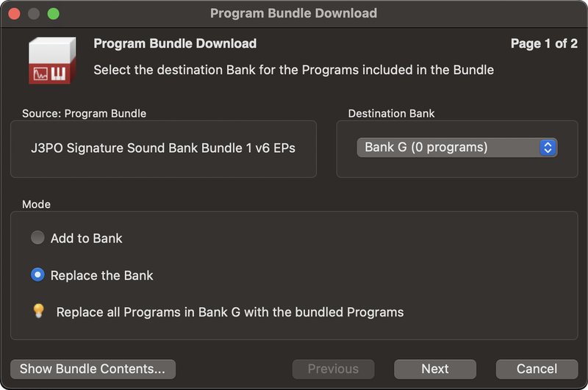The width and height of the screenshot is (588, 390).
Task: Click the Next button
Action: [435, 369]
